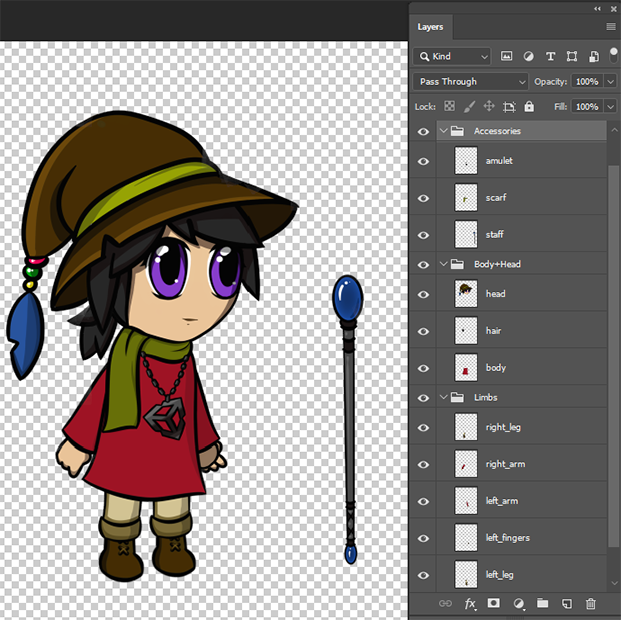621x620 pixels.
Task: Create a new layer
Action: pos(566,604)
